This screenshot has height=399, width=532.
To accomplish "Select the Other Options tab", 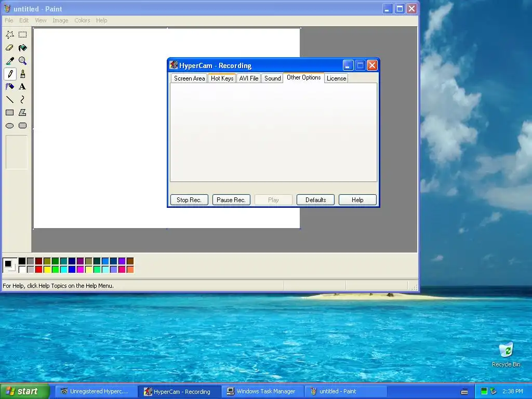I will [x=303, y=78].
